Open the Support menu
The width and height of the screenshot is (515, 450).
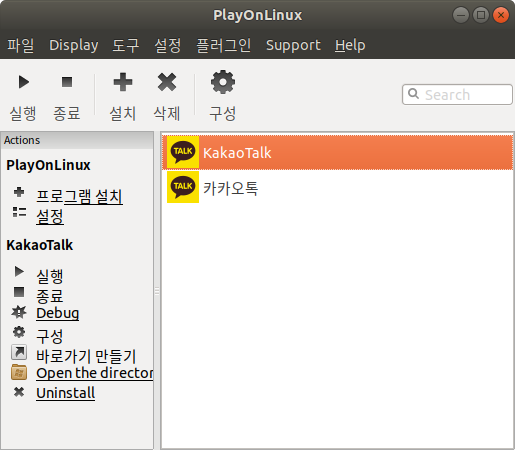click(x=293, y=45)
